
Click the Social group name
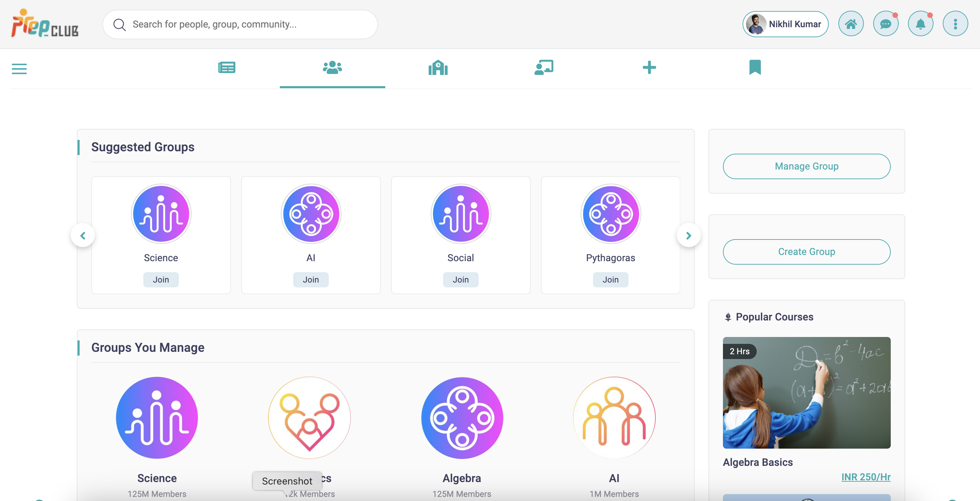pos(461,258)
